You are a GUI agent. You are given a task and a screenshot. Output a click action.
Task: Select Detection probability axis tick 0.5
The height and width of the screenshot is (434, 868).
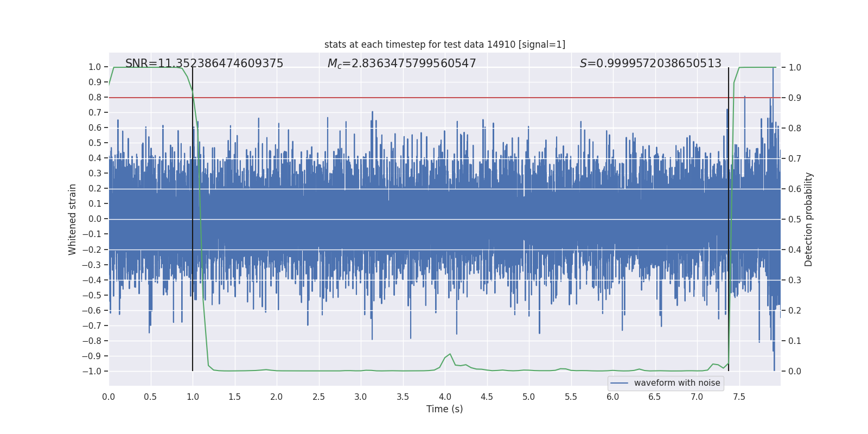795,219
